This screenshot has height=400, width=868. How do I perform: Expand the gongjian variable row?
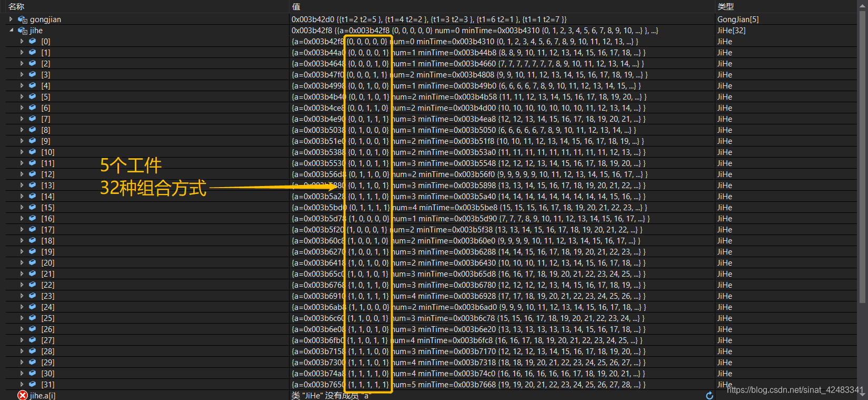point(11,19)
